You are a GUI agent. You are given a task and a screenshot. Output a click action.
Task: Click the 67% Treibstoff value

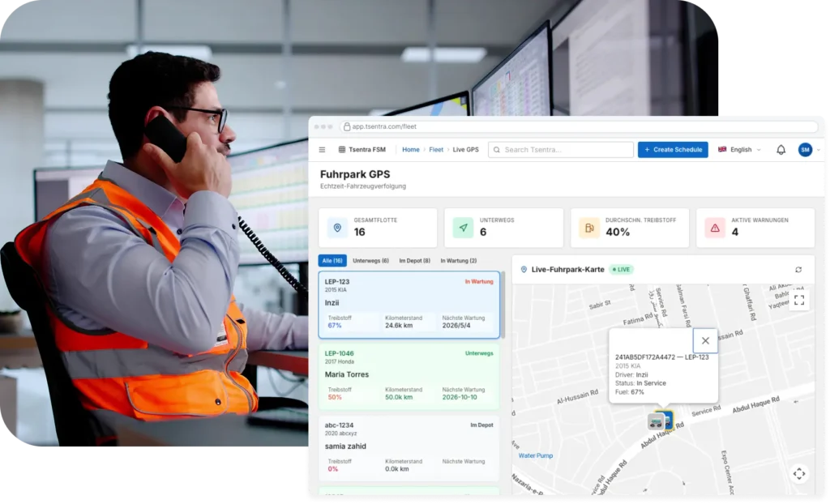pyautogui.click(x=335, y=326)
